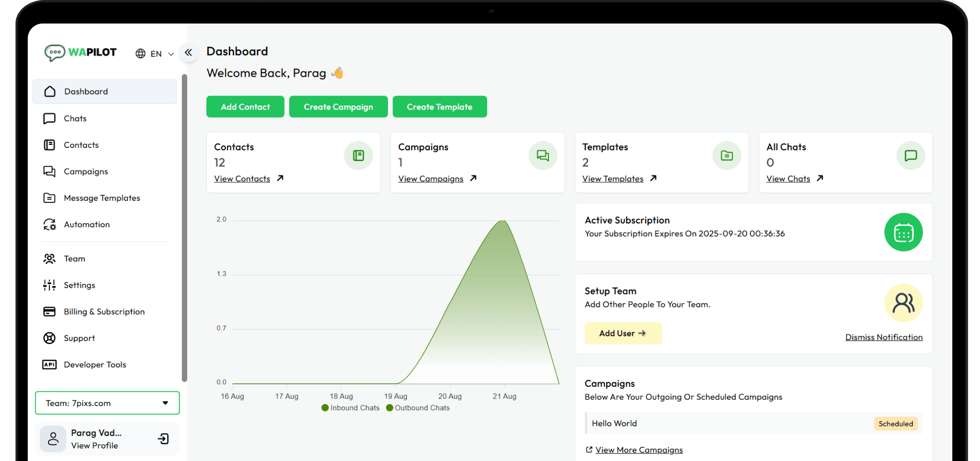Open Chats menu item
This screenshot has height=461, width=980.
pyautogui.click(x=75, y=119)
